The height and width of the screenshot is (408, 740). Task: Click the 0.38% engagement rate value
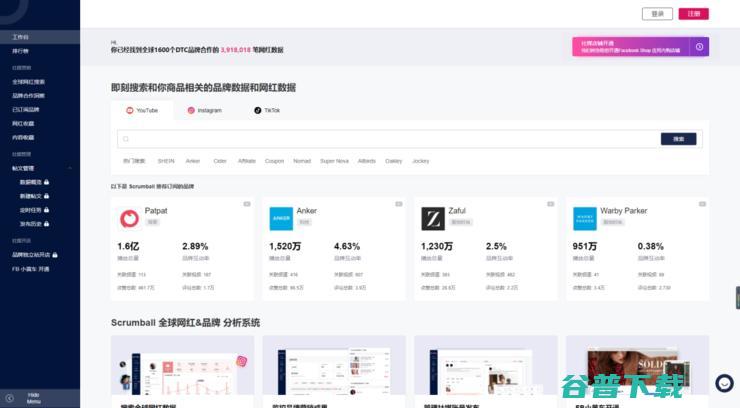(x=650, y=247)
